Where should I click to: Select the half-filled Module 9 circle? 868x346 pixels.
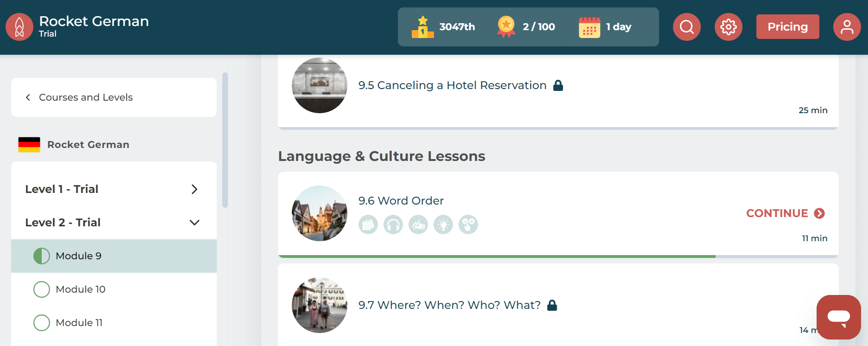click(42, 256)
